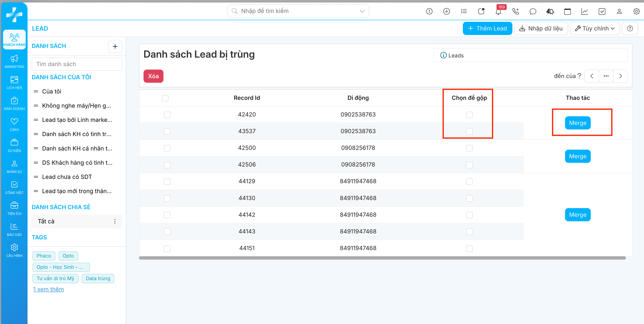The width and height of the screenshot is (644, 324).
Task: Open the notifications bell icon
Action: 498,12
